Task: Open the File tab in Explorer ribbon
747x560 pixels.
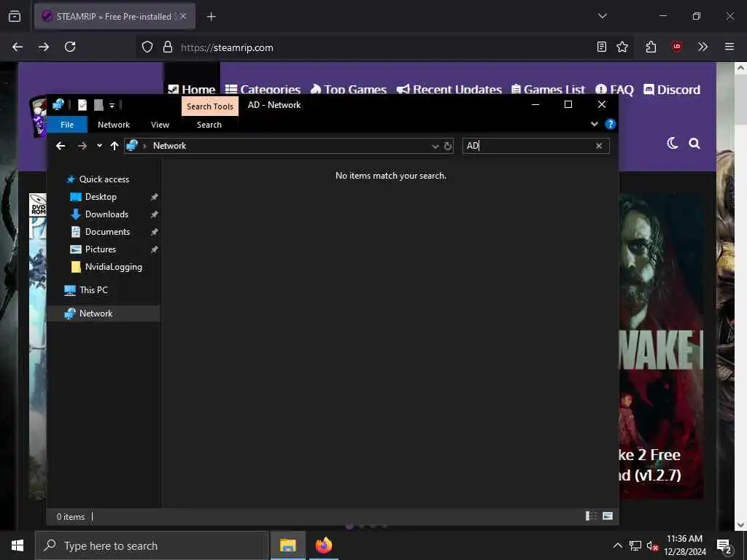Action: click(x=67, y=124)
